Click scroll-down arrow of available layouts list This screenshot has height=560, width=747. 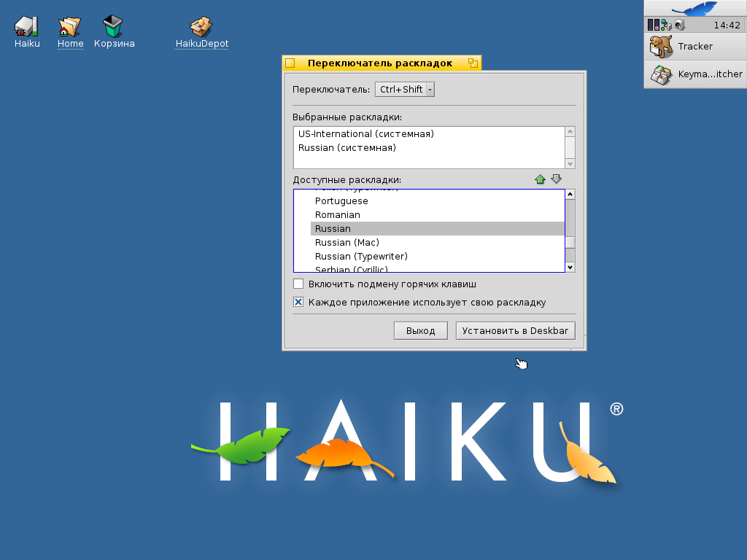click(x=570, y=267)
